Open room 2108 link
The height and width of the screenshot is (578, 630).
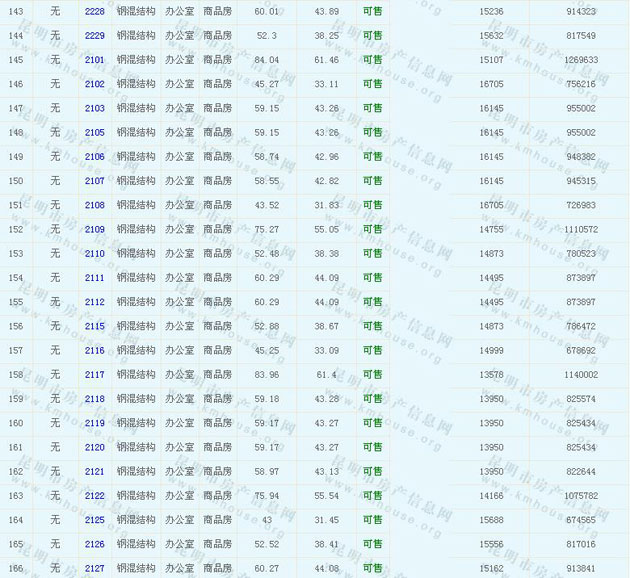[x=95, y=205]
